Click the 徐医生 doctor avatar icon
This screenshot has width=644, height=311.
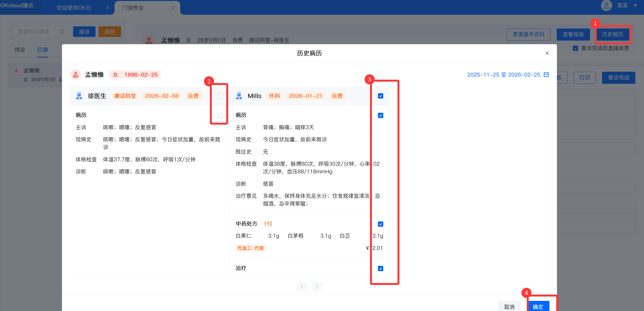[79, 96]
